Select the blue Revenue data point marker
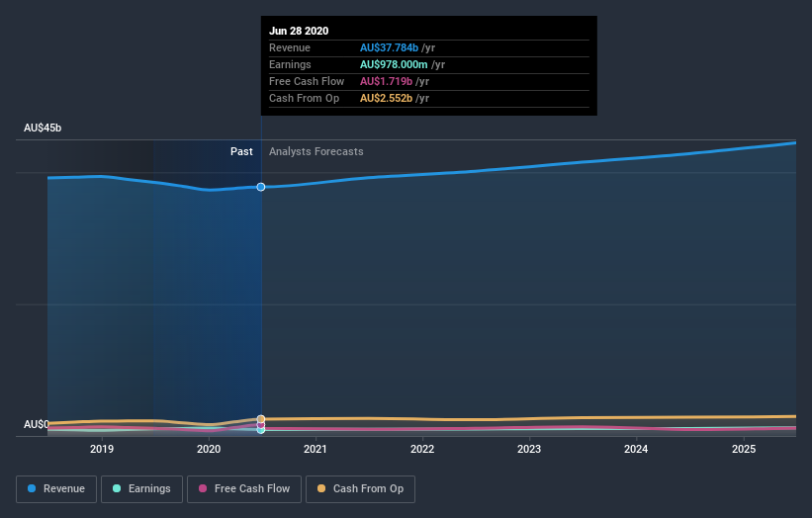 (x=261, y=187)
